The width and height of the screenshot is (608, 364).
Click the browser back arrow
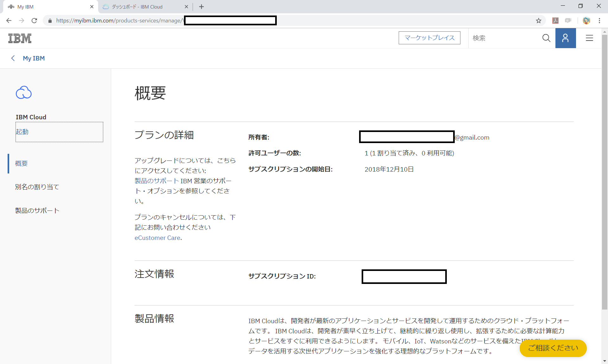(x=9, y=21)
